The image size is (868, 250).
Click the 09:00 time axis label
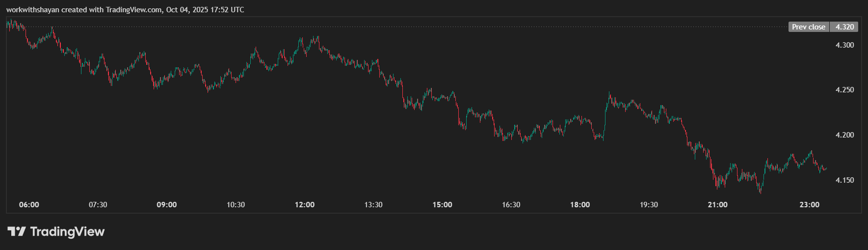[167, 205]
